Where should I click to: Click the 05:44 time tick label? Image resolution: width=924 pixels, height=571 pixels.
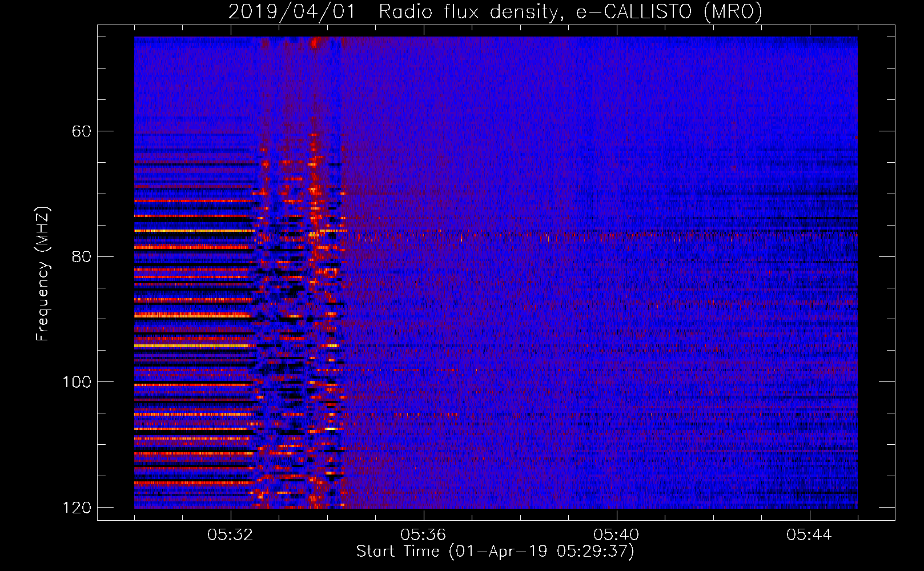click(x=809, y=535)
